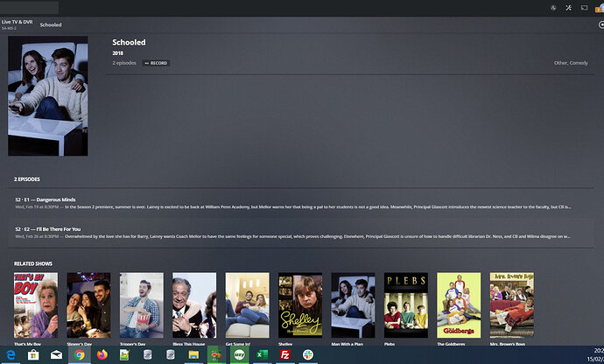Open Tripper's Day related show poster
The width and height of the screenshot is (604, 364).
[x=141, y=305]
